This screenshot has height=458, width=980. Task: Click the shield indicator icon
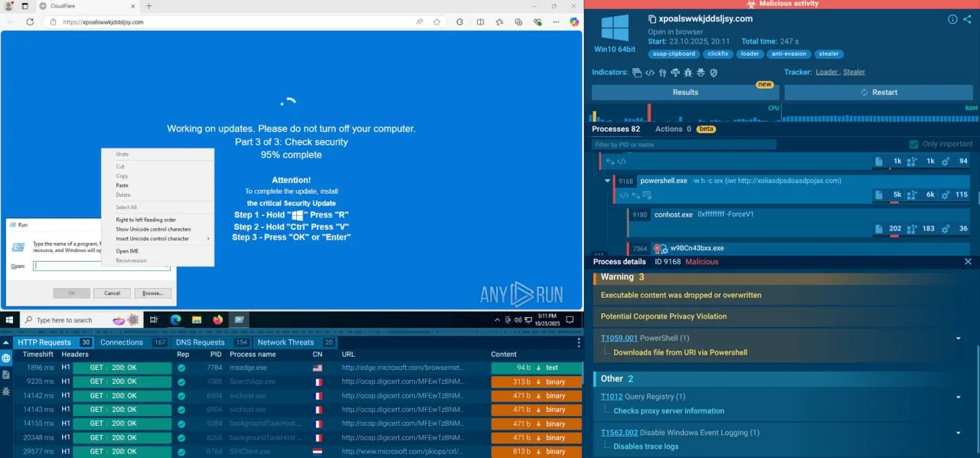714,73
